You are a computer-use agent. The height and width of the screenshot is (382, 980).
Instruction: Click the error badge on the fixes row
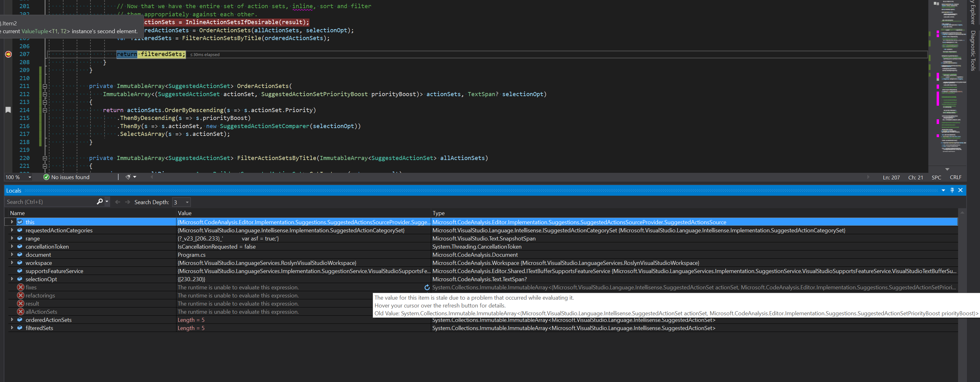[21, 287]
